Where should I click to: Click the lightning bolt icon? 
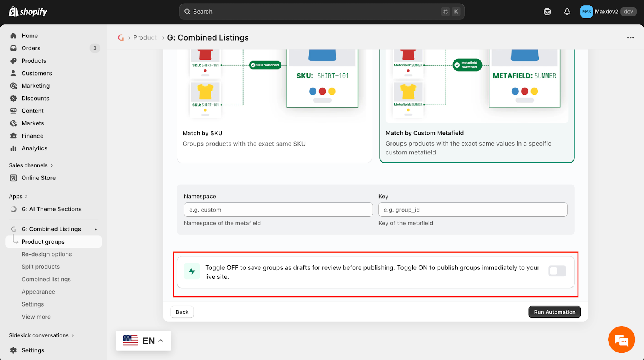coord(192,271)
